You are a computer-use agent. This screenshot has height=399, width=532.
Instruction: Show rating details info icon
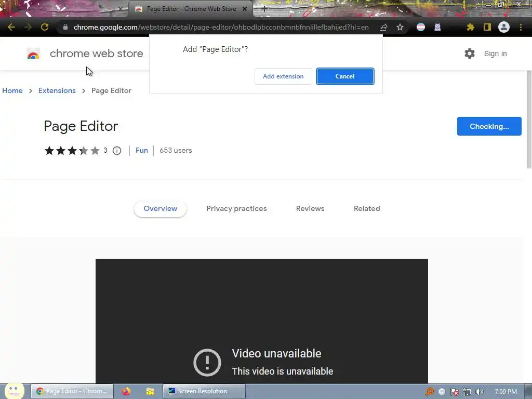point(117,151)
